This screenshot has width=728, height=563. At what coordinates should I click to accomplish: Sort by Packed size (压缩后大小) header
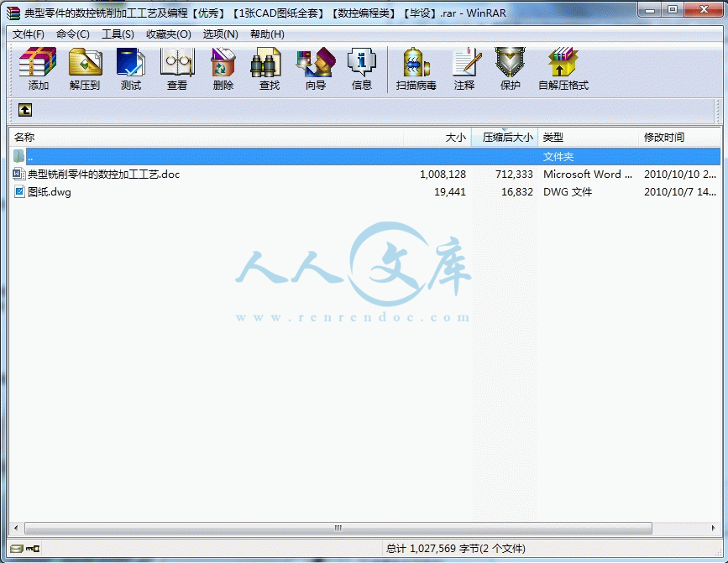click(505, 138)
